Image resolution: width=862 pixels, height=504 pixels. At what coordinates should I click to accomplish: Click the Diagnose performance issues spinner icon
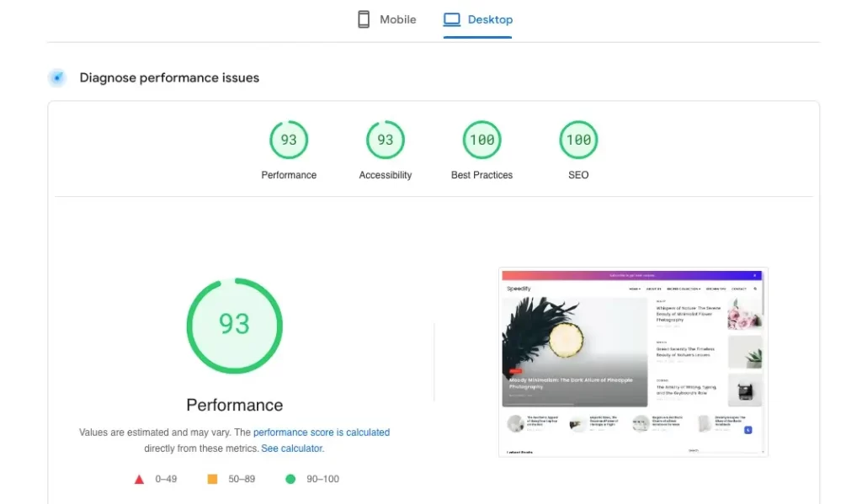(x=57, y=77)
